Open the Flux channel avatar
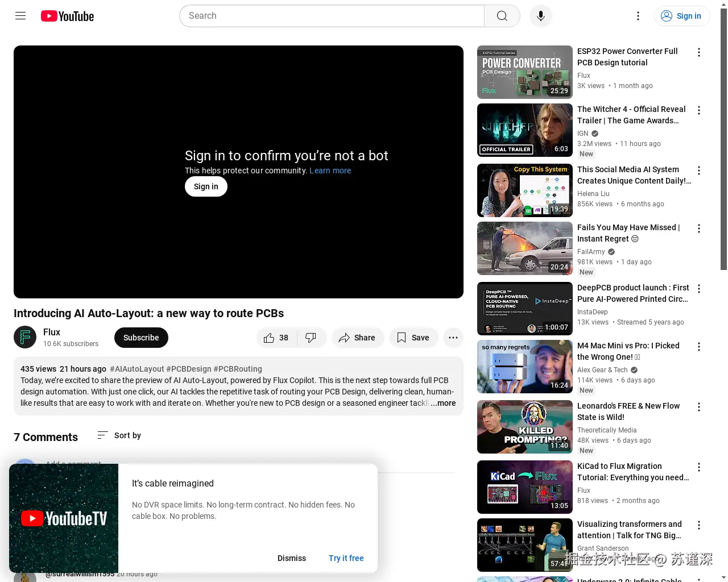 tap(25, 338)
